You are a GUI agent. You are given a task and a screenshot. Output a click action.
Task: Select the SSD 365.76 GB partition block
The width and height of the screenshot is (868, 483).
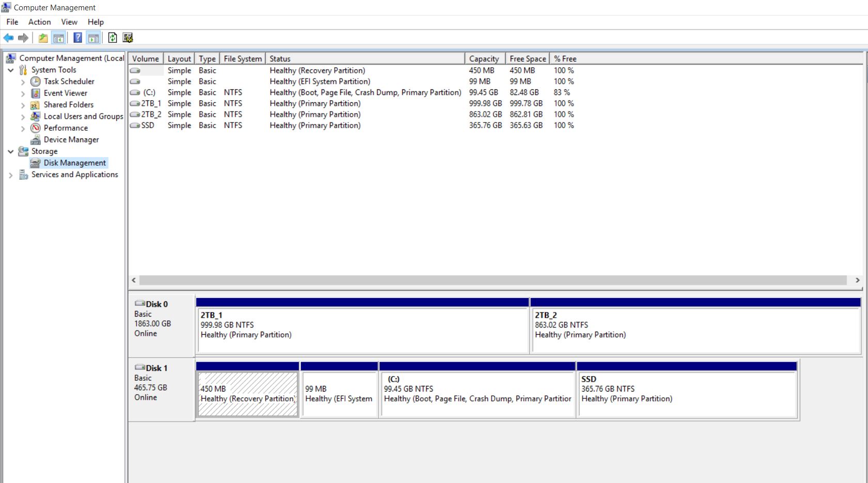point(688,389)
